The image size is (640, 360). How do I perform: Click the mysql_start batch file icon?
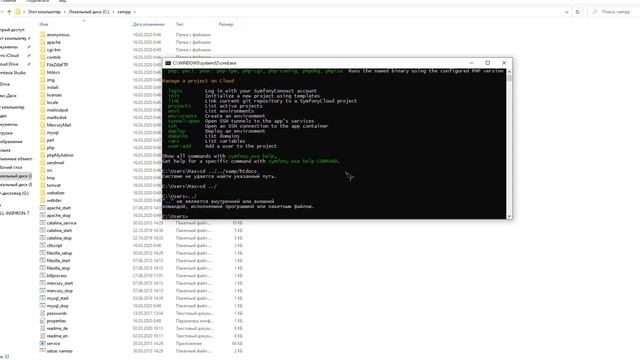point(42,298)
